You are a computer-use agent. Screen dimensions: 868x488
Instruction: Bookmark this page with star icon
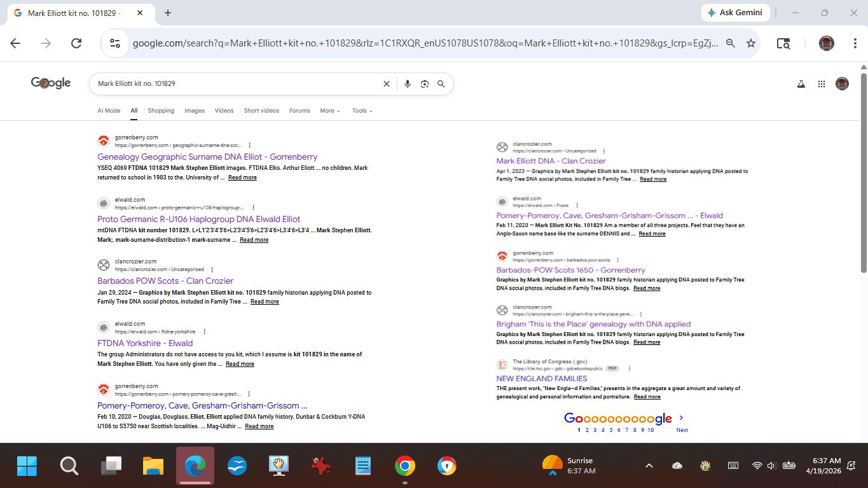[x=751, y=43]
